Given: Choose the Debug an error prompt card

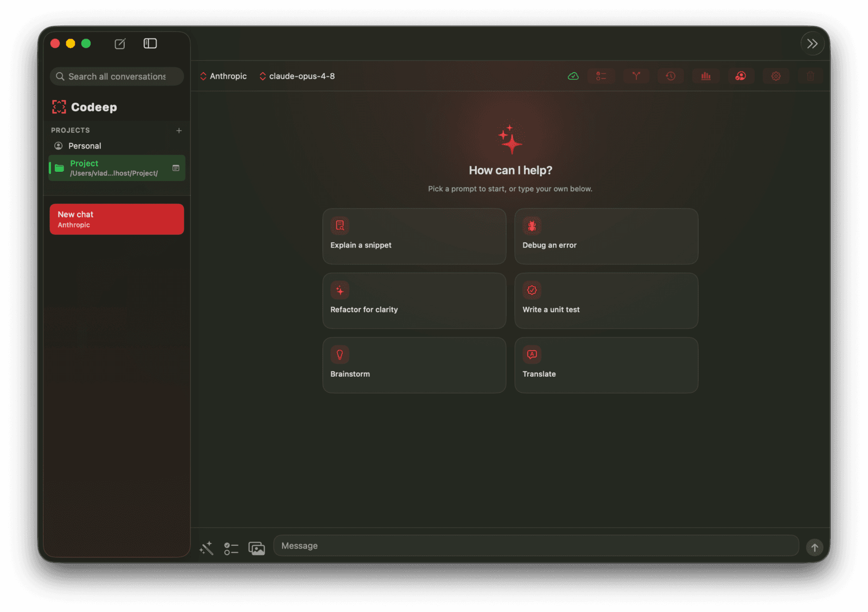Looking at the screenshot, I should (x=606, y=236).
